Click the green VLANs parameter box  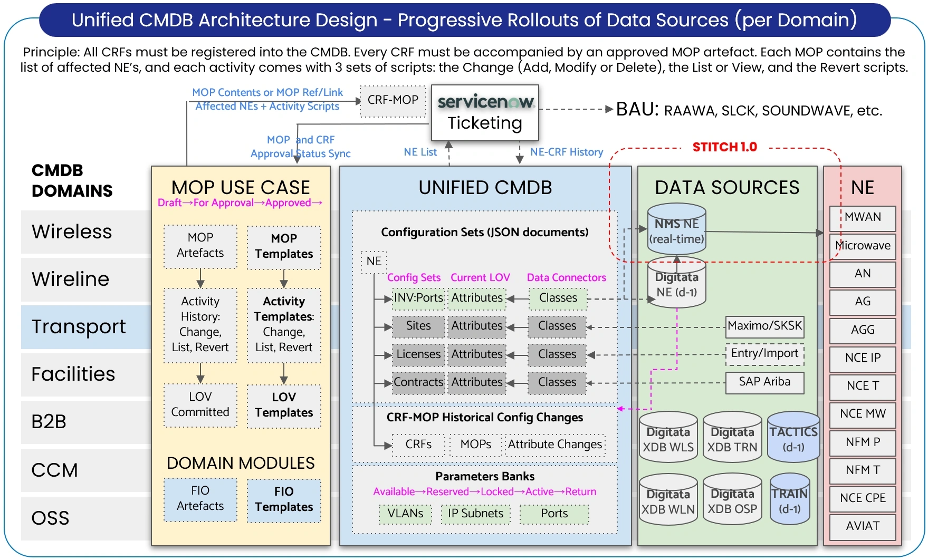405,514
